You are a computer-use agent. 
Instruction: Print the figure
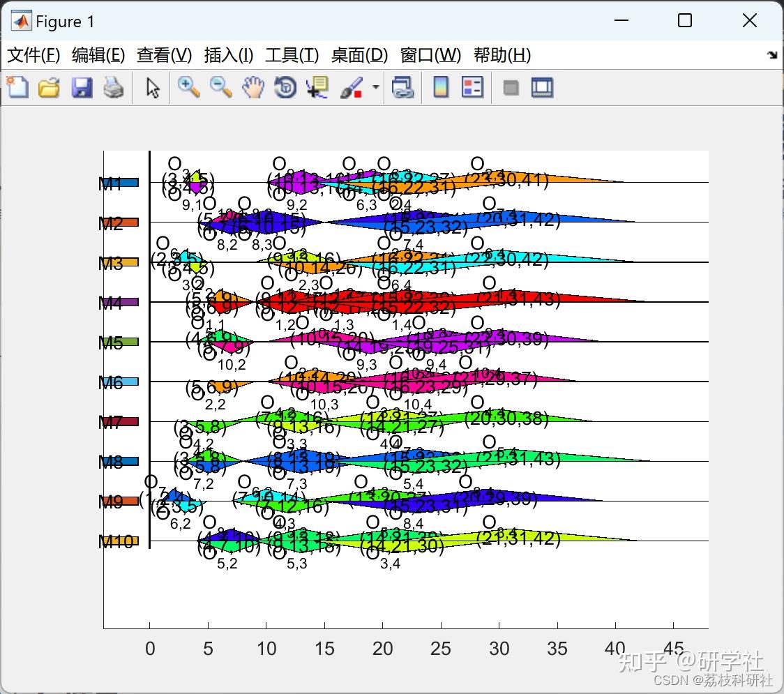point(114,87)
